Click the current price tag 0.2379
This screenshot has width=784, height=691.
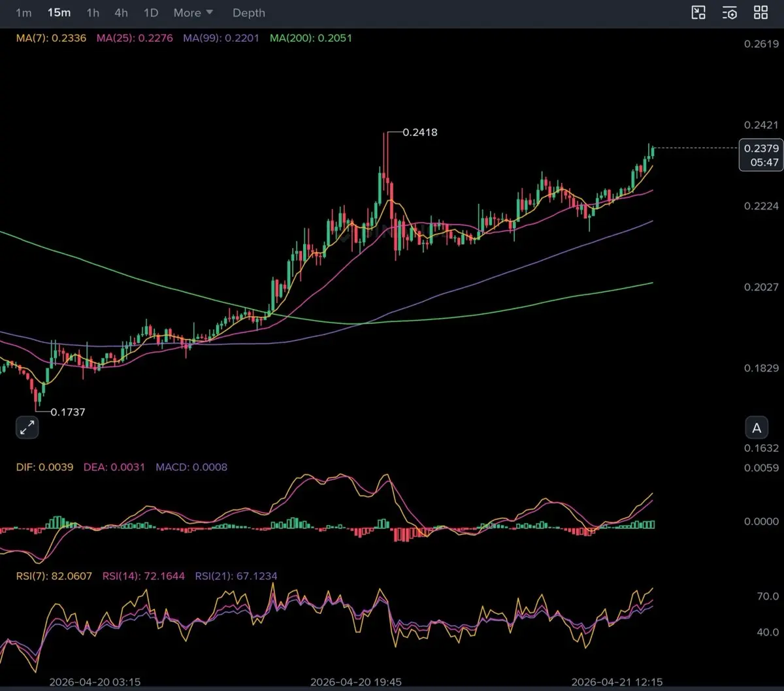pyautogui.click(x=761, y=148)
